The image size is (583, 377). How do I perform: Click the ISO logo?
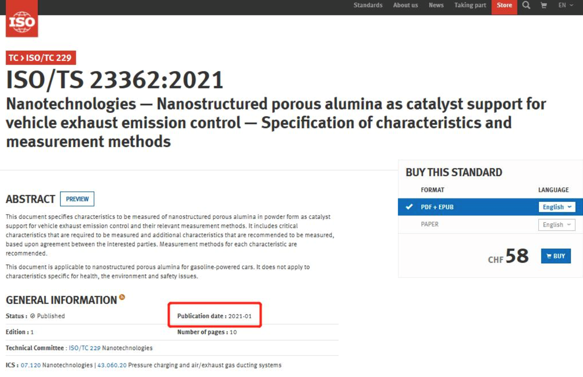click(x=22, y=19)
